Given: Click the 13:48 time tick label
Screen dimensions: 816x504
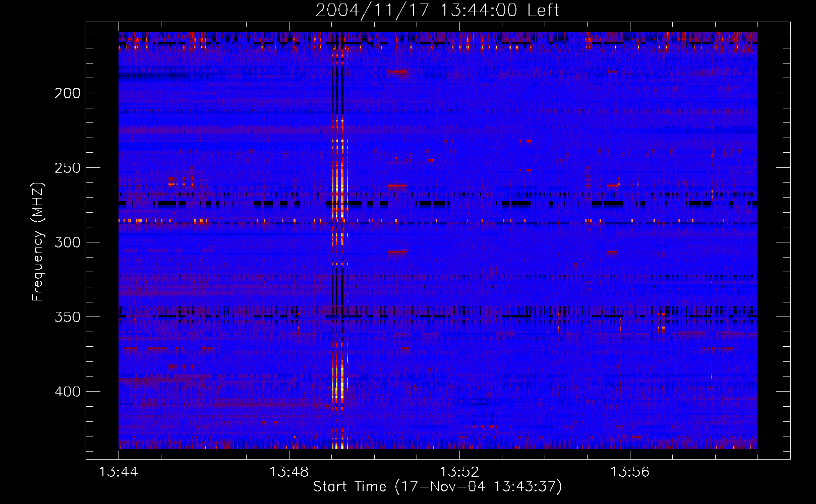Looking at the screenshot, I should tap(289, 472).
